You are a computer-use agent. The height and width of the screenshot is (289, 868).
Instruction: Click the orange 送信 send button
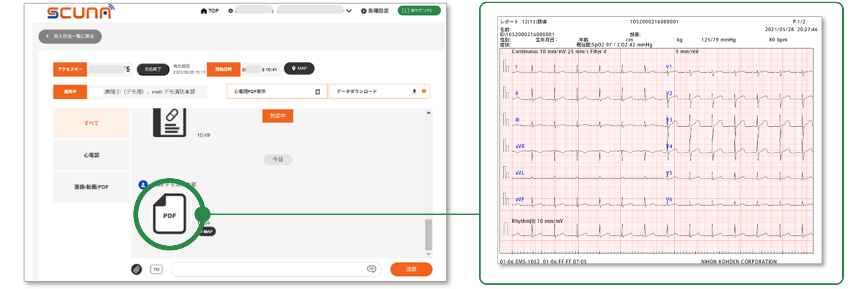click(411, 269)
